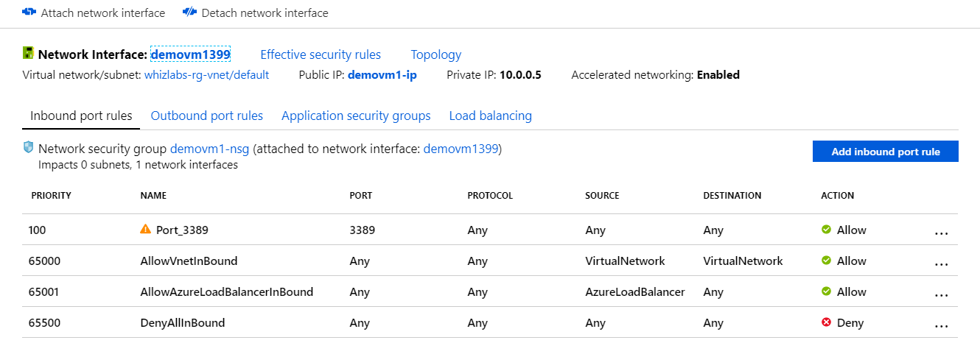Click the warning icon beside Port_3389
Screen dimensions: 980x354
[145, 230]
